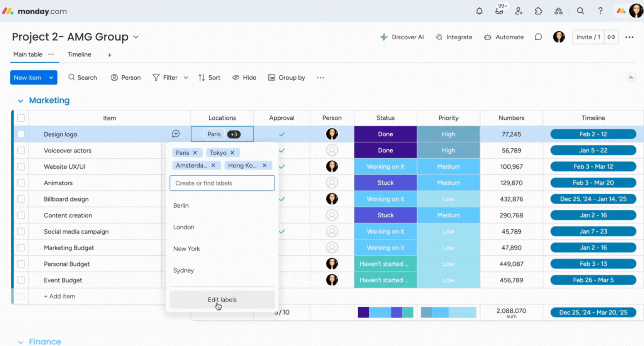The width and height of the screenshot is (644, 346).
Task: Click the + Add item row
Action: [x=59, y=296]
